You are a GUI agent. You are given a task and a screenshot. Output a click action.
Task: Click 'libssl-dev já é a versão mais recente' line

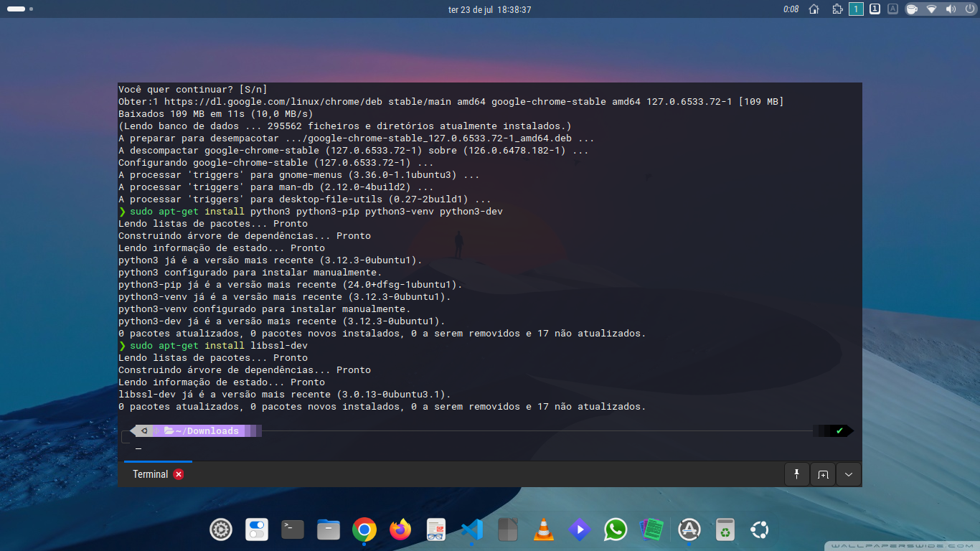tap(285, 395)
